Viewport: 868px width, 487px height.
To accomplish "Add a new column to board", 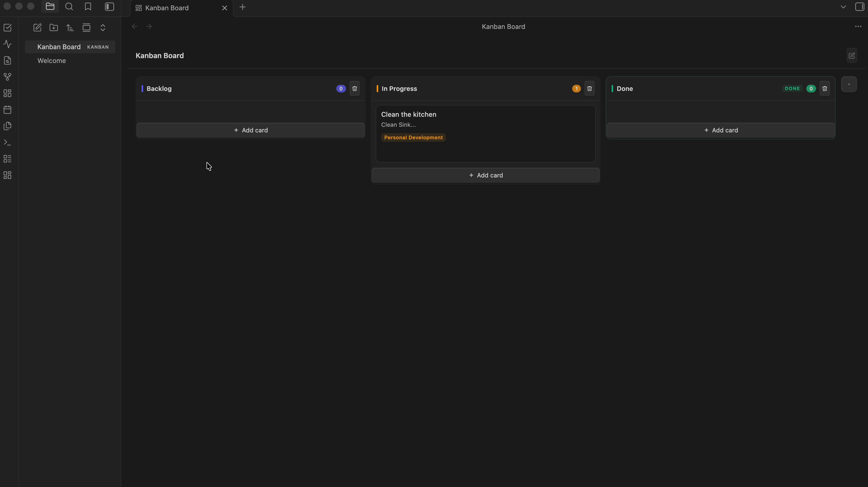I will (849, 84).
